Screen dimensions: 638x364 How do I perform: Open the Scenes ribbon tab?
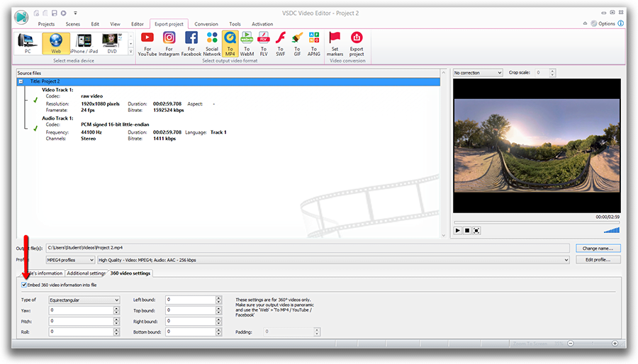(x=73, y=24)
